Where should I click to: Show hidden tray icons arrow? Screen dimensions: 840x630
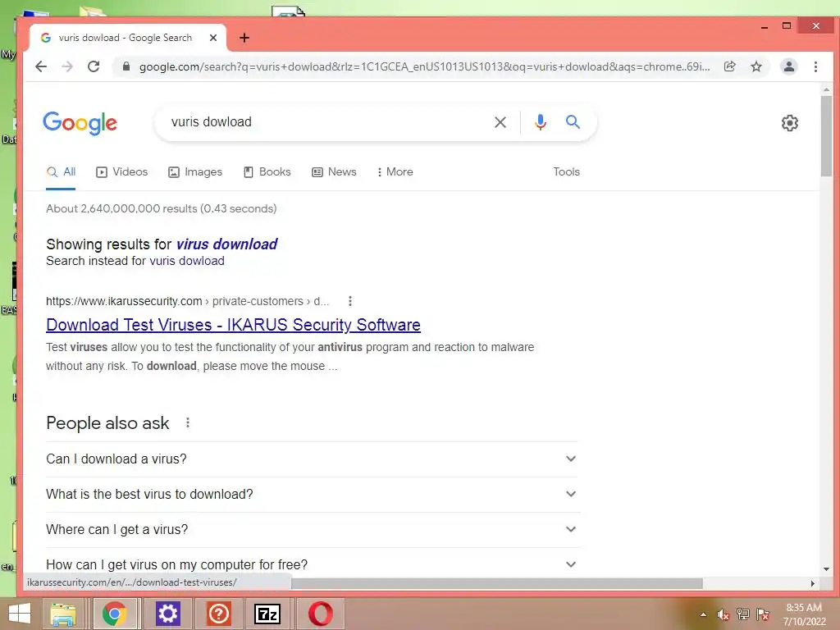pos(703,614)
